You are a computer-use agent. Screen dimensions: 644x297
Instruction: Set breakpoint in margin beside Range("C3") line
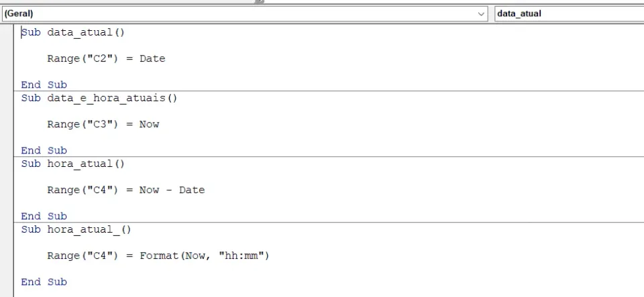[7, 124]
